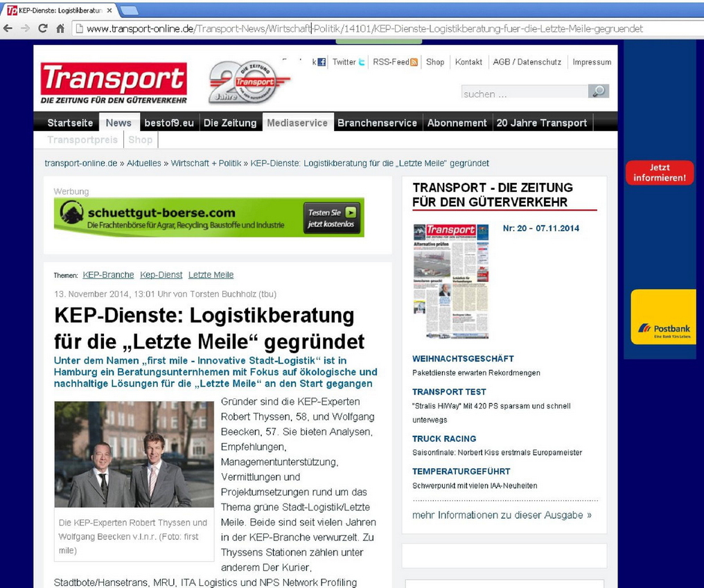Open the RSS feed orange icon
This screenshot has height=588, width=704.
point(414,62)
